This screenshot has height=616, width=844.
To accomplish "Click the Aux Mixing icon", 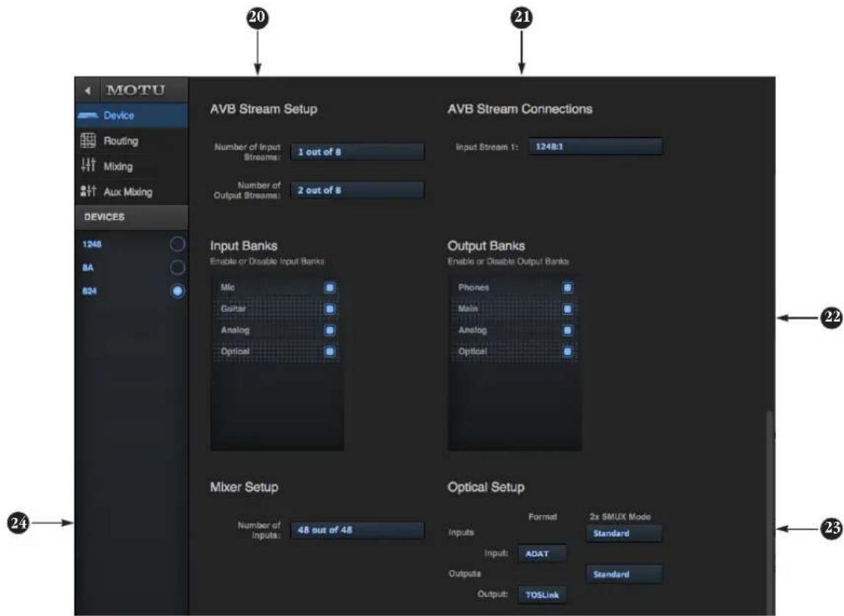I will pos(89,191).
